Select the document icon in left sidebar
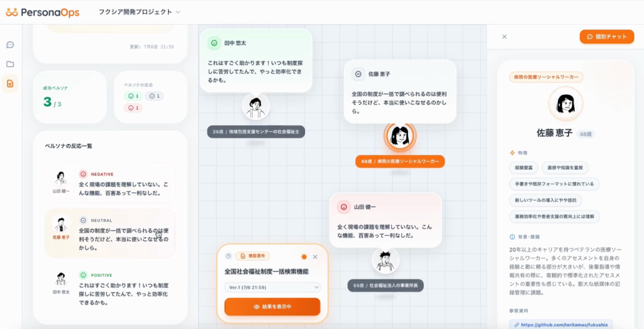This screenshot has height=329, width=644. tap(10, 84)
